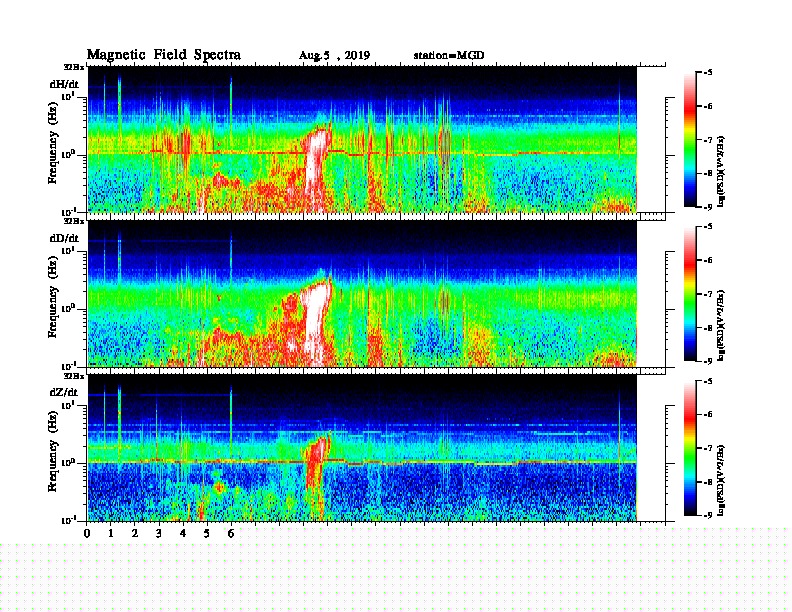The image size is (792, 612).
Task: Click the 'dD/dt' panel label
Action: [x=64, y=238]
